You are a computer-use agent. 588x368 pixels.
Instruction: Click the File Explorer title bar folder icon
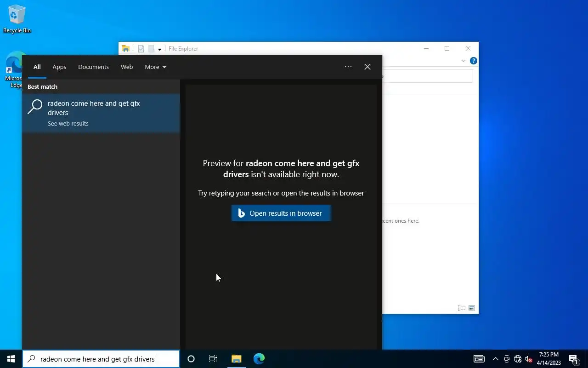tap(125, 49)
